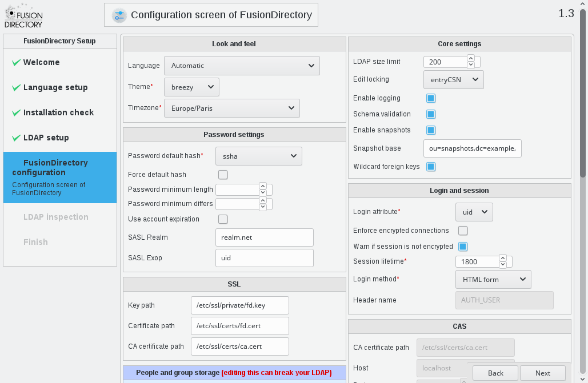Uncheck Schema validation

tap(431, 114)
